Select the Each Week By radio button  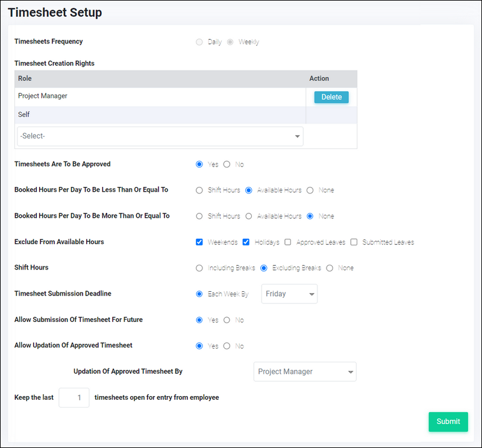point(199,294)
